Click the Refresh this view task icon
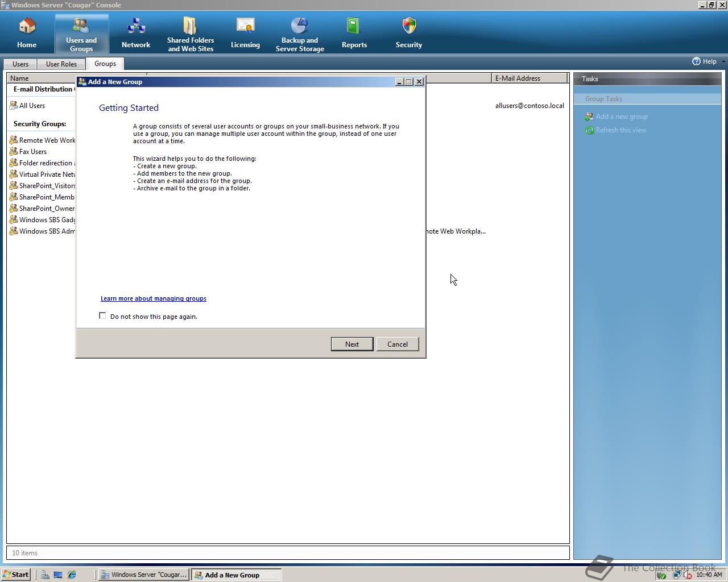728x582 pixels. click(x=589, y=130)
